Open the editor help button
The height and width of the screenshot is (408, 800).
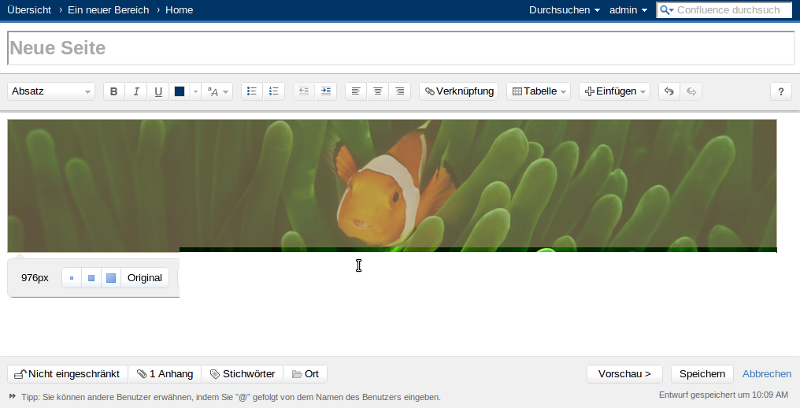(780, 91)
